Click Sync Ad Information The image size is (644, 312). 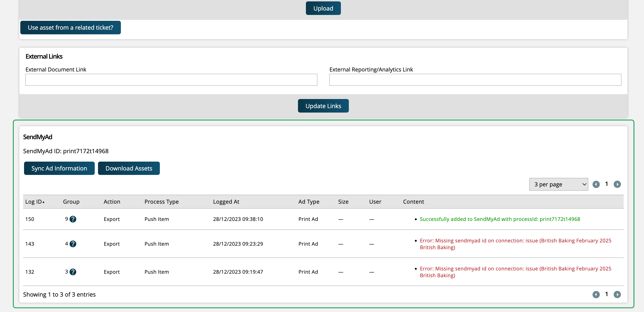coord(59,168)
